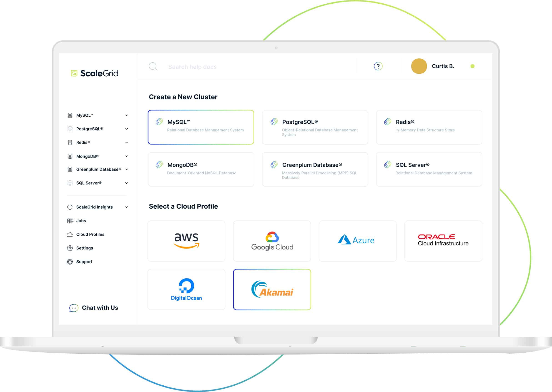Screen dimensions: 552x392
Task: Open Settings in the sidebar
Action: pyautogui.click(x=85, y=248)
